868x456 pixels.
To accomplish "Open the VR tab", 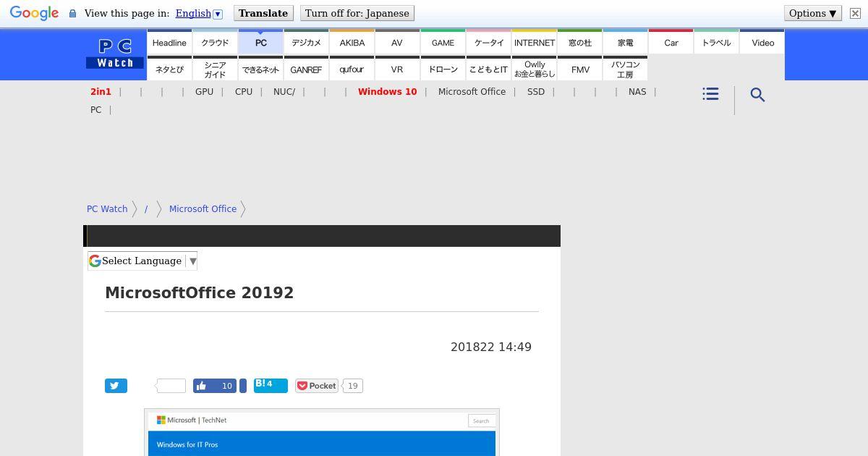I will [397, 69].
